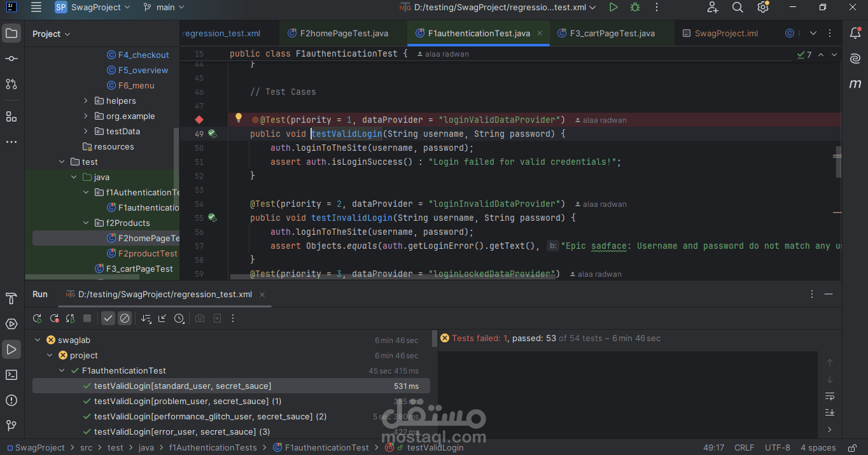Image resolution: width=868 pixels, height=455 pixels.
Task: Stop the running process
Action: (87, 318)
